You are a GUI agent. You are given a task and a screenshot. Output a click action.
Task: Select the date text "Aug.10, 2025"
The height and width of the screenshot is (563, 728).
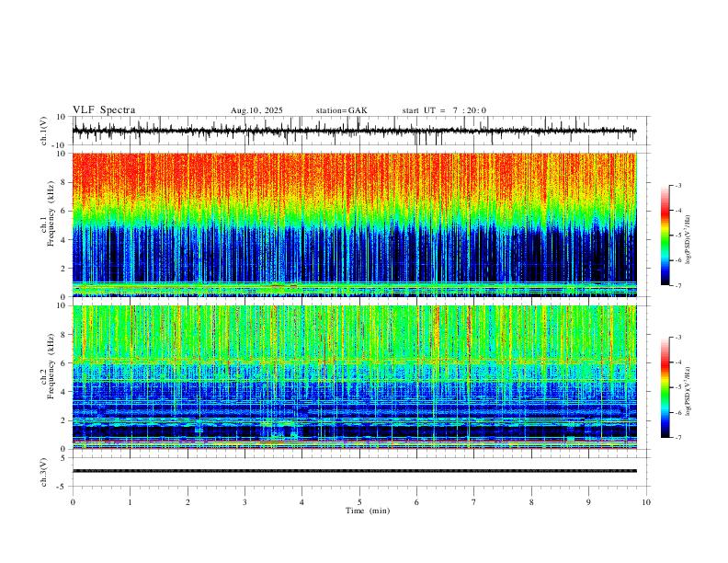(x=256, y=110)
